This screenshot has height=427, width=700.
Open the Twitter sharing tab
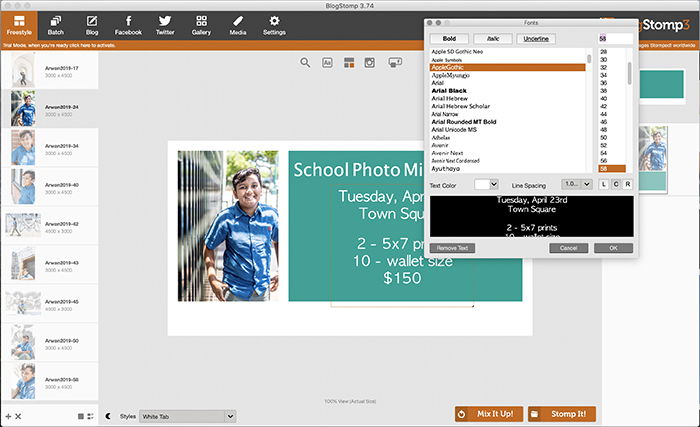pyautogui.click(x=165, y=25)
